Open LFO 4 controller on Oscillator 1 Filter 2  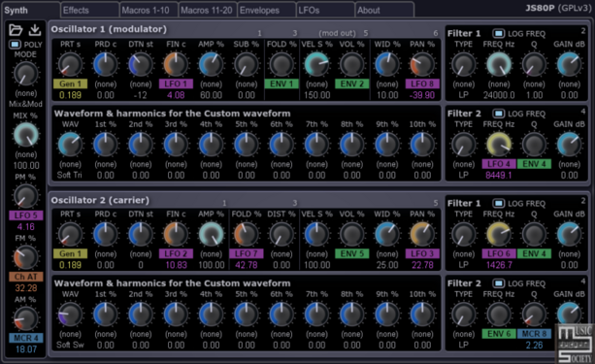[x=499, y=164]
